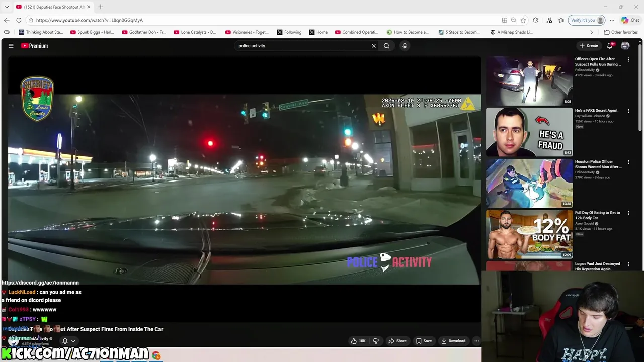This screenshot has width=644, height=362.
Task: Open YouTube notifications bell
Action: click(610, 46)
